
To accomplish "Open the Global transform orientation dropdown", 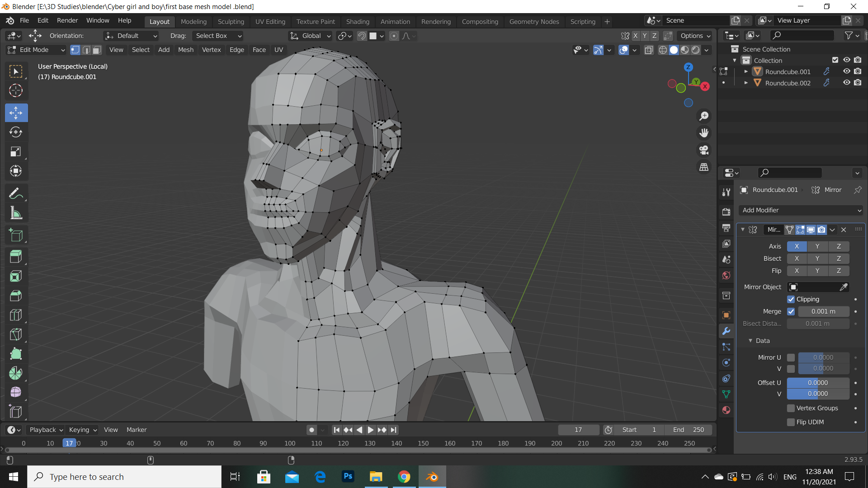I will click(x=311, y=36).
